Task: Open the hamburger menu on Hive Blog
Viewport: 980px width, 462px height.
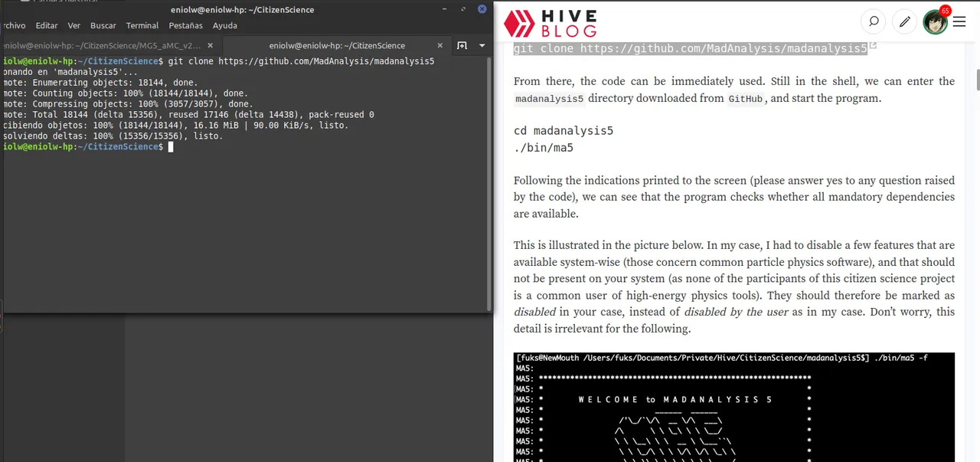Action: (x=959, y=21)
